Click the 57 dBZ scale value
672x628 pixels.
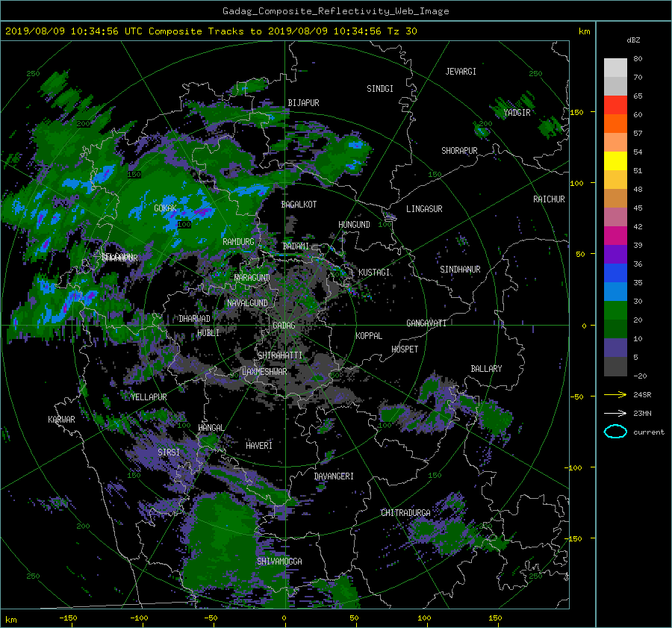click(x=638, y=134)
